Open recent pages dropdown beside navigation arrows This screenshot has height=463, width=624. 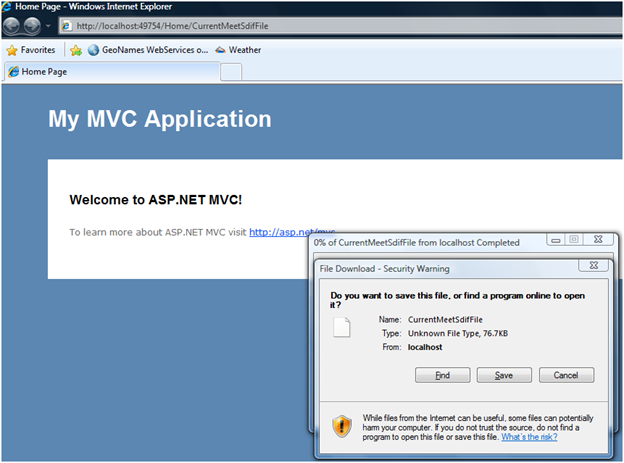point(48,26)
